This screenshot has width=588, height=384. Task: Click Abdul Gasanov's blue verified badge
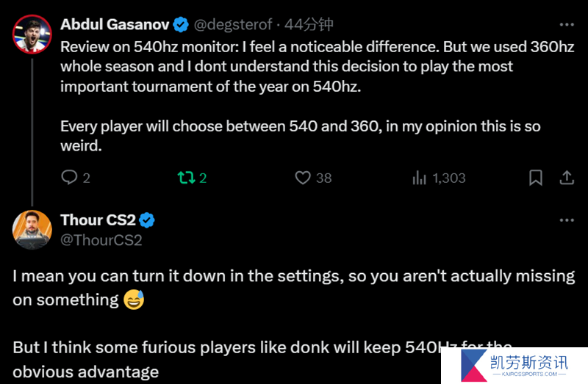tap(181, 25)
